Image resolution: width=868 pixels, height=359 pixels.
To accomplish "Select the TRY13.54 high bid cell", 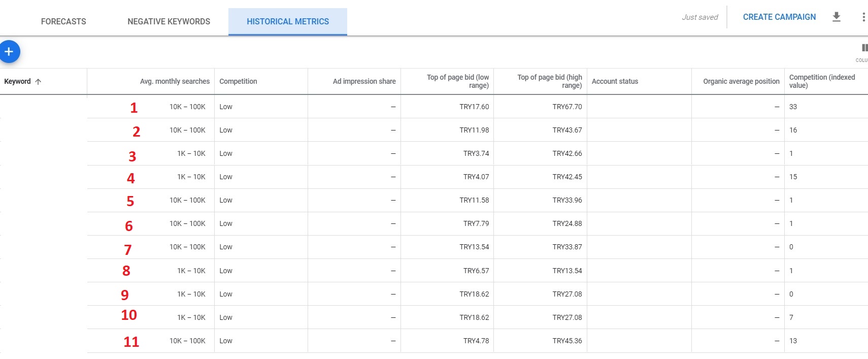I will click(x=567, y=271).
